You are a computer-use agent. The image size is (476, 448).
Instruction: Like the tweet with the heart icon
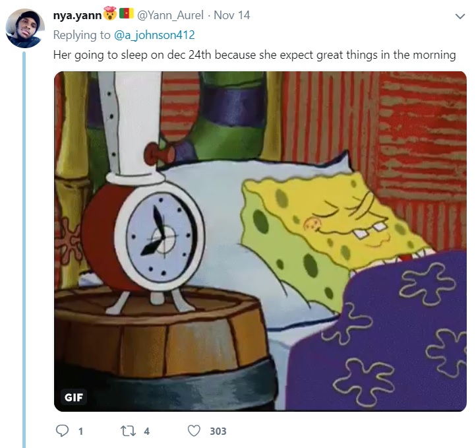(x=194, y=431)
